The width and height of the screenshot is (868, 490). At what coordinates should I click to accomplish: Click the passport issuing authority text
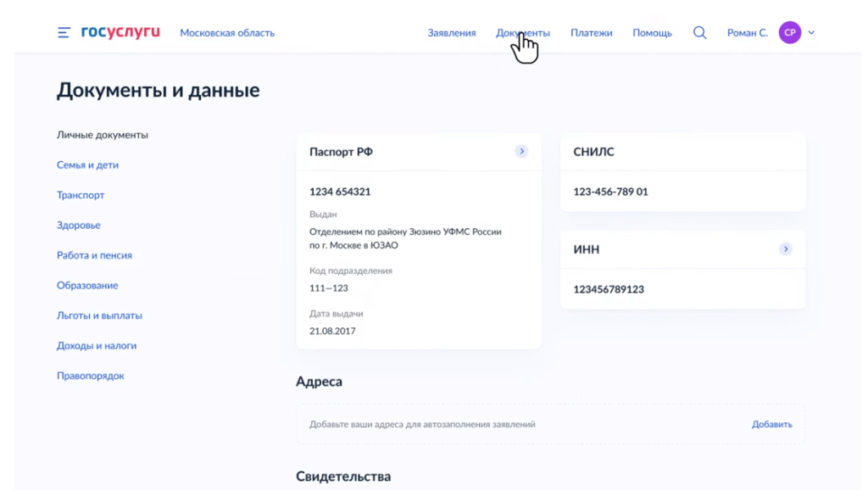pos(405,238)
